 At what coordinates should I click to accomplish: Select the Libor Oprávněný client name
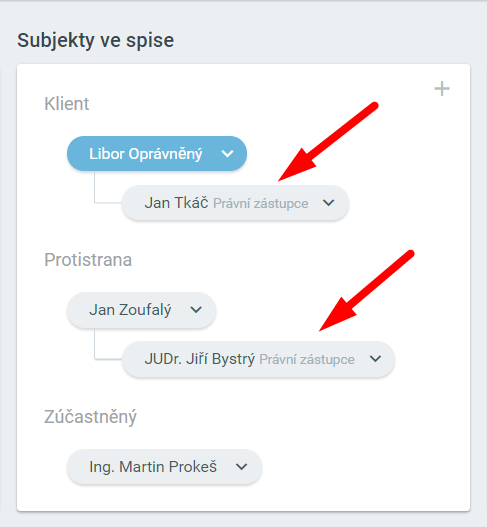(x=146, y=154)
